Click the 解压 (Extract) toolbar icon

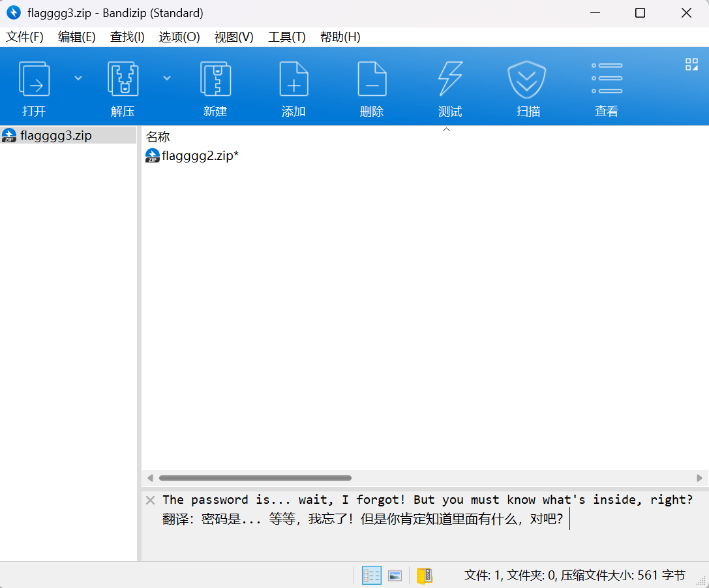pos(123,80)
